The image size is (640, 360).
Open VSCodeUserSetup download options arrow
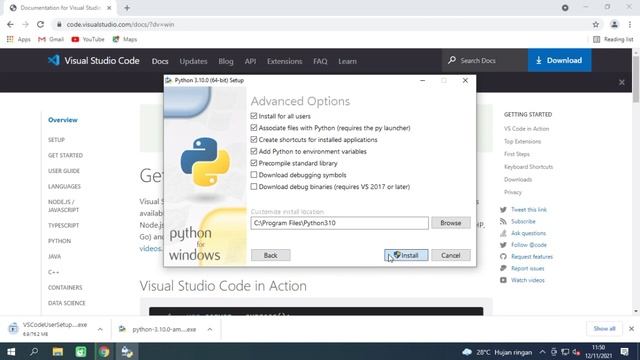(100, 329)
